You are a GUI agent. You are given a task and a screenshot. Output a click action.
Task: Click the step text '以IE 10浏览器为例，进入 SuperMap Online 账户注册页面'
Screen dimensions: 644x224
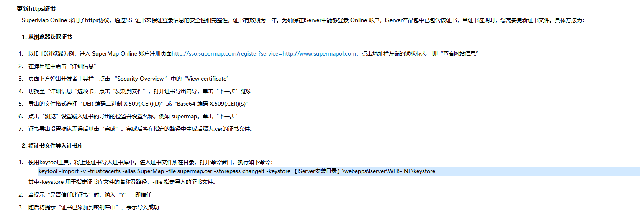[100, 54]
